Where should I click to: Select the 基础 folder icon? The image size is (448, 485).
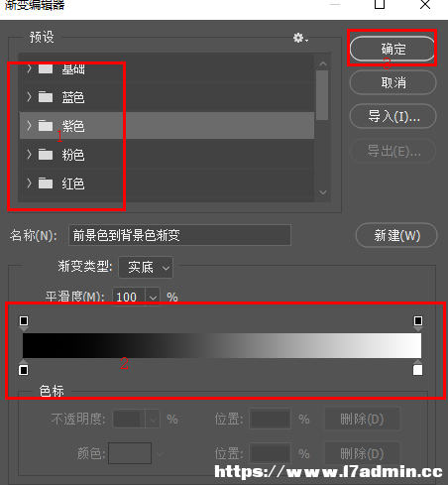[46, 68]
